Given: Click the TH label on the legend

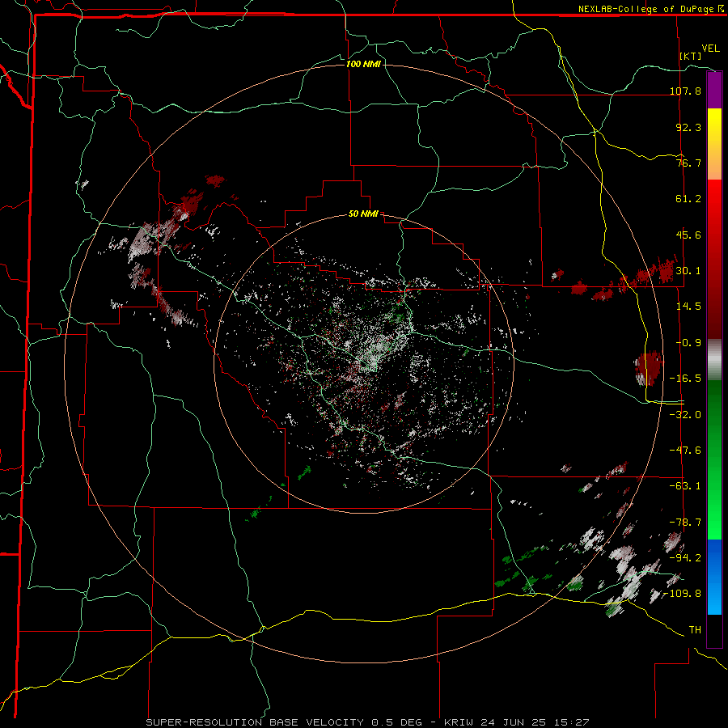Looking at the screenshot, I should (x=695, y=630).
